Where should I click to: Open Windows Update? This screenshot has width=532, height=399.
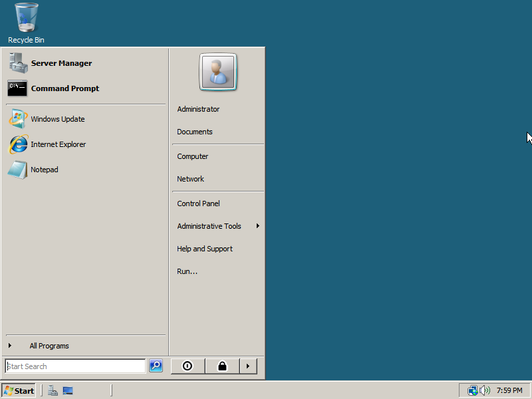tap(57, 119)
